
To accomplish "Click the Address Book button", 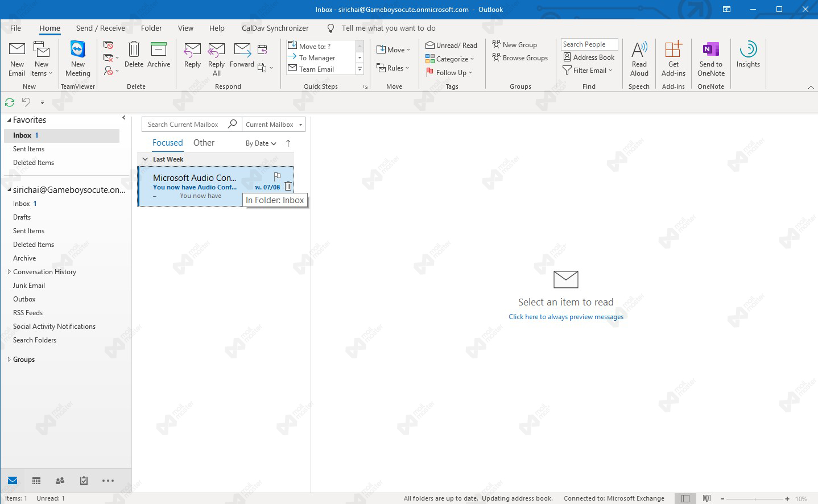I will (x=589, y=57).
